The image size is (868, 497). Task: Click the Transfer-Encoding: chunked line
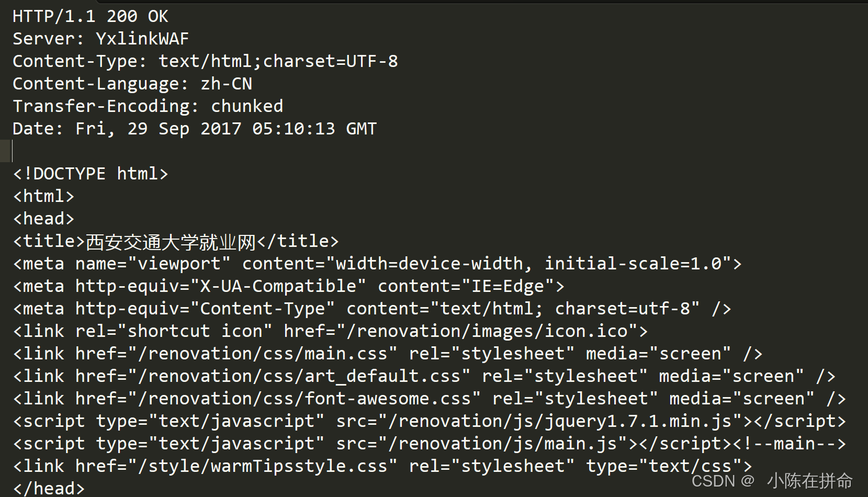click(x=148, y=106)
